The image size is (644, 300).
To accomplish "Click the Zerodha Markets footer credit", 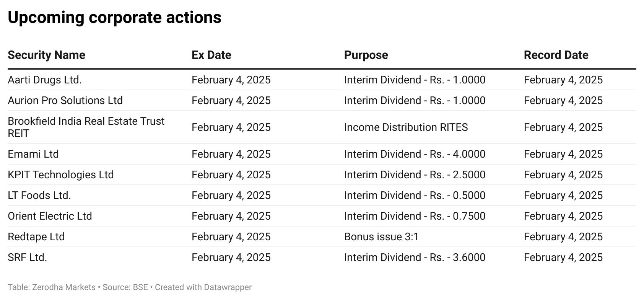I will coord(64,287).
